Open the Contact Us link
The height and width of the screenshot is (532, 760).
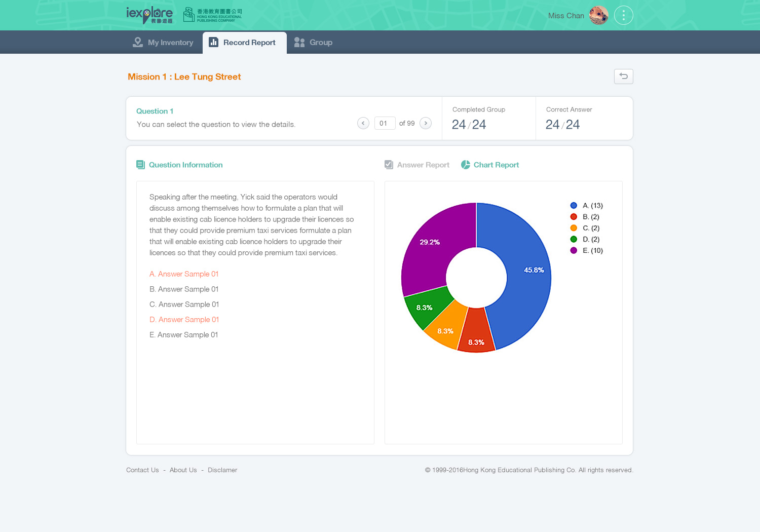click(142, 470)
